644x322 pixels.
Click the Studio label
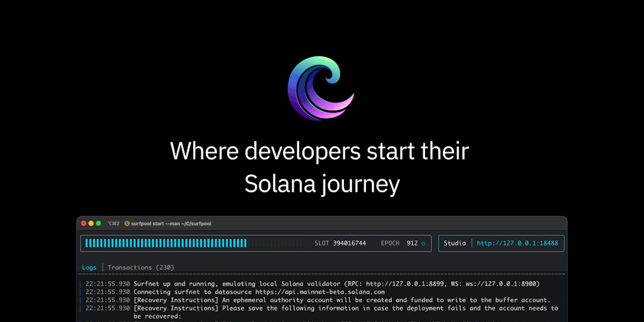(x=455, y=243)
